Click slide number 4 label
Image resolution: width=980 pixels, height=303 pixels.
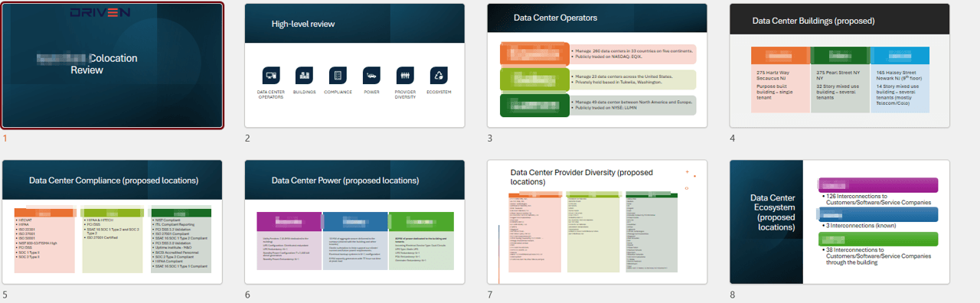click(733, 138)
